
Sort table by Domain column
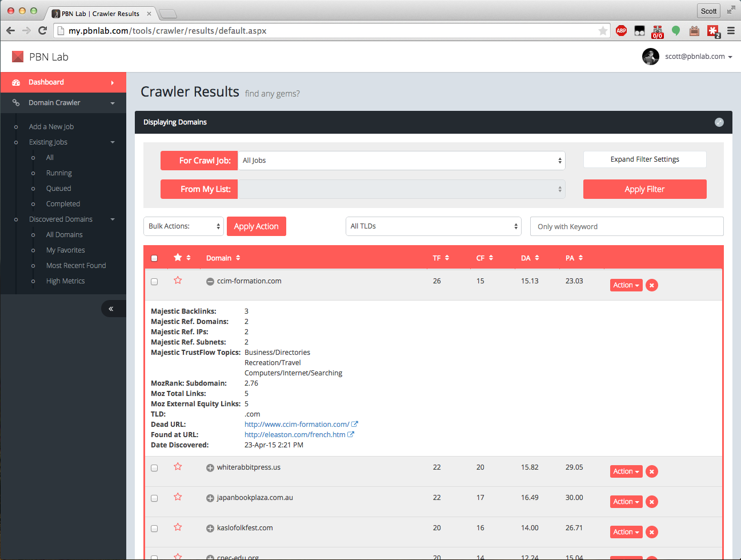coord(223,258)
